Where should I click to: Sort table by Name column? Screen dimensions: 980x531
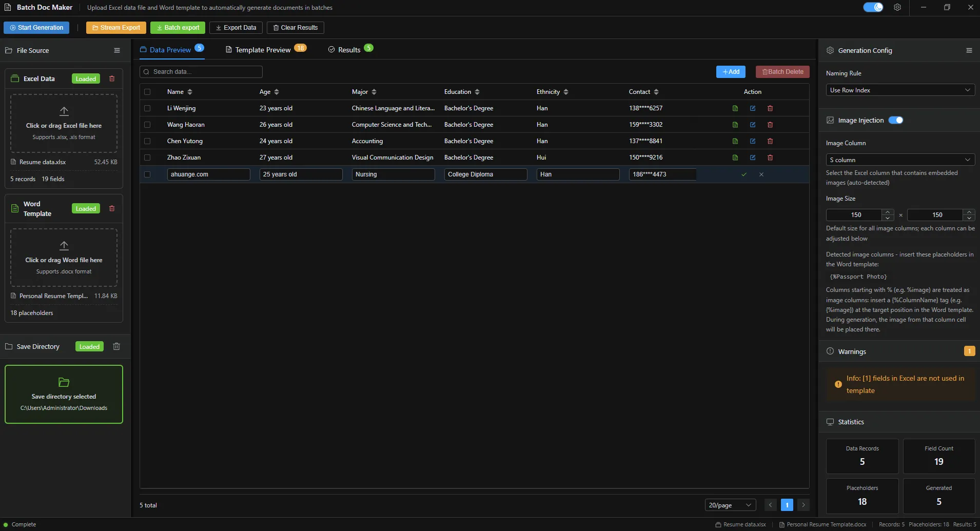pyautogui.click(x=190, y=92)
